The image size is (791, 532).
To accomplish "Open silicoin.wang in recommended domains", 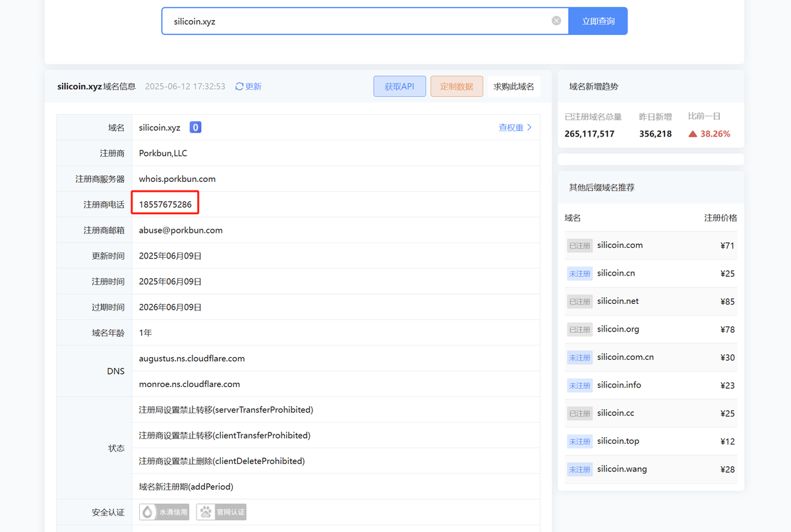I will pyautogui.click(x=622, y=469).
